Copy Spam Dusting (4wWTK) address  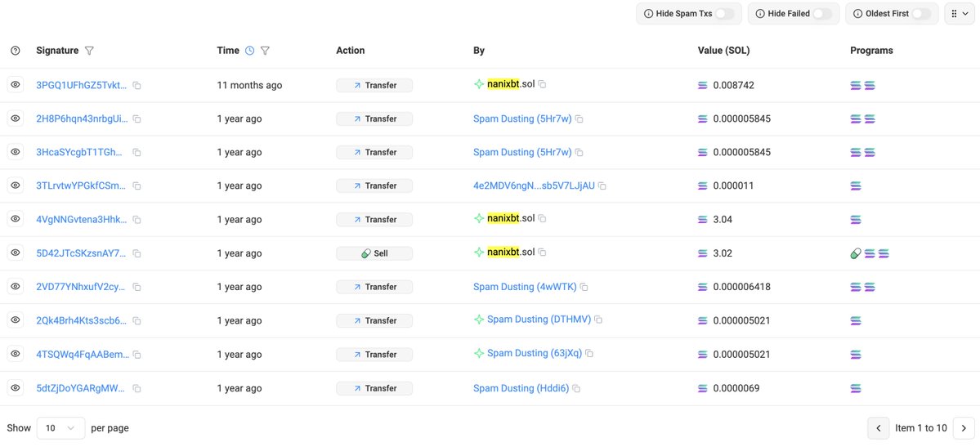tap(584, 287)
